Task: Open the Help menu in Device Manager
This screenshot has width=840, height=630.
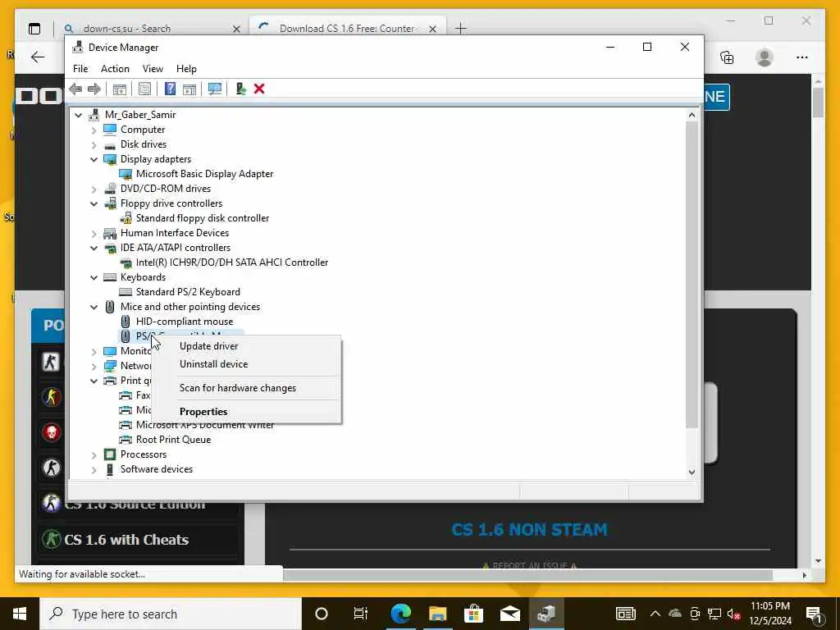Action: tap(186, 69)
